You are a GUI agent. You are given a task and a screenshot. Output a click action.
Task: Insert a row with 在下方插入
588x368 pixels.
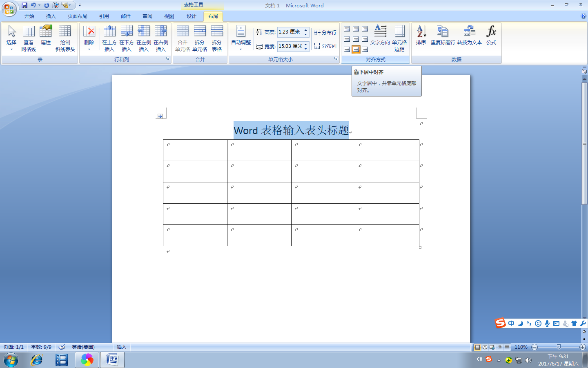(x=127, y=38)
